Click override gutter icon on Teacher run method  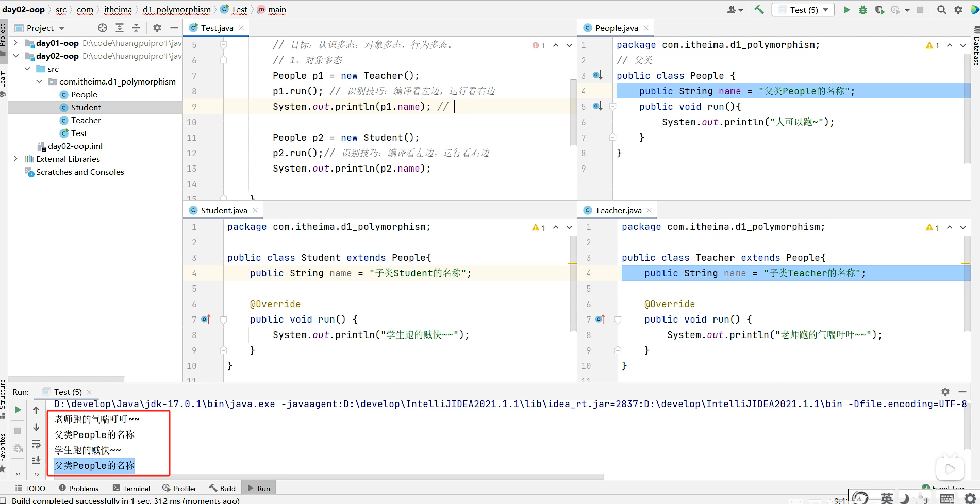point(600,320)
